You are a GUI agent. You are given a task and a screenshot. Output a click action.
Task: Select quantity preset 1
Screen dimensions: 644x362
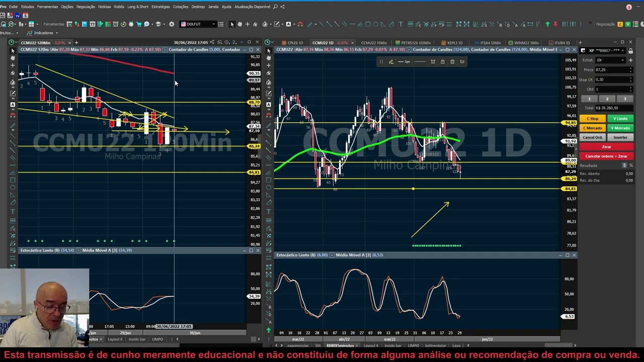589,99
